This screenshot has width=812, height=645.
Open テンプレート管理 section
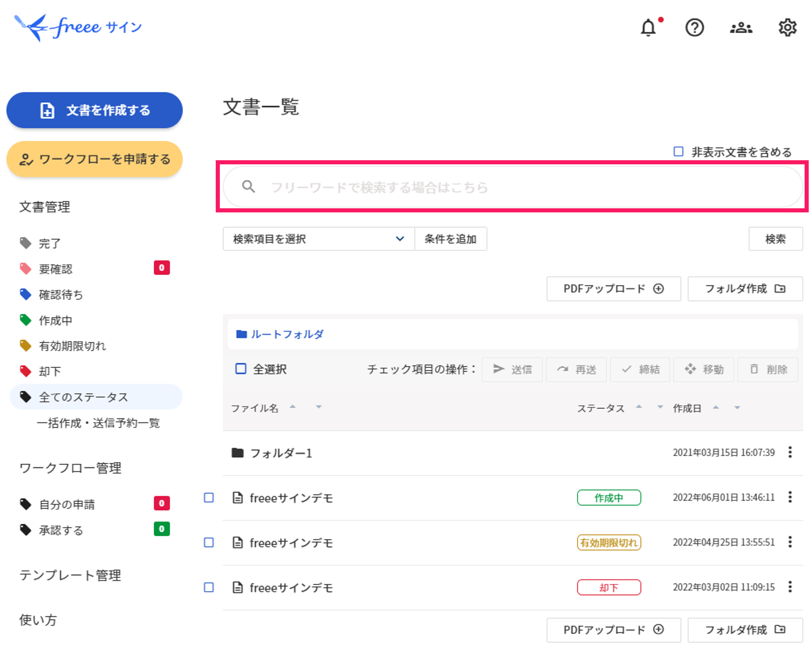pyautogui.click(x=70, y=575)
